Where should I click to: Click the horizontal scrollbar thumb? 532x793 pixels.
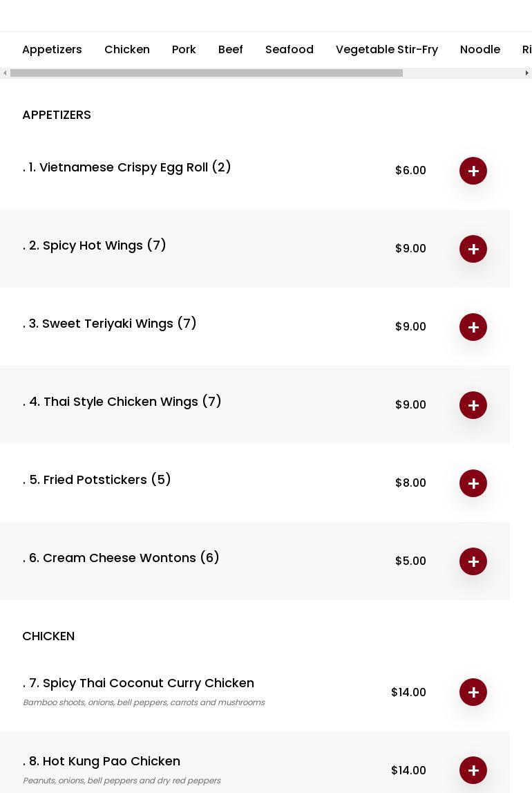[x=207, y=73]
